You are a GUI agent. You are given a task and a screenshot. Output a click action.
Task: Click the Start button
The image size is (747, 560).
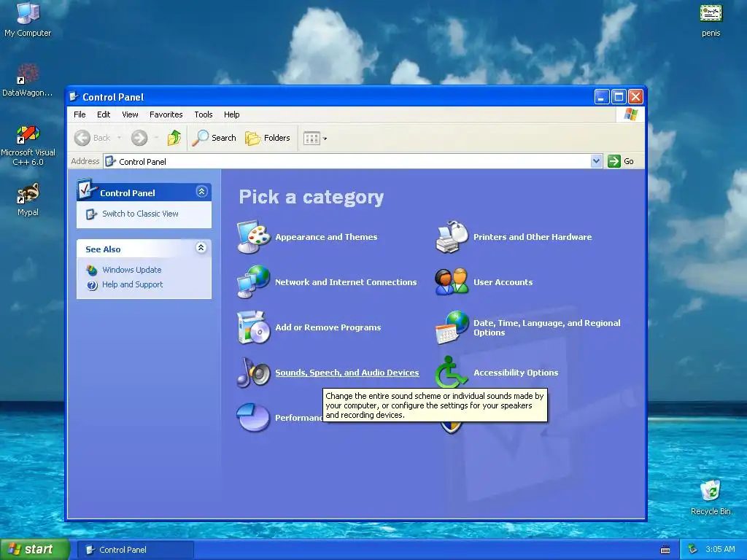tap(34, 549)
